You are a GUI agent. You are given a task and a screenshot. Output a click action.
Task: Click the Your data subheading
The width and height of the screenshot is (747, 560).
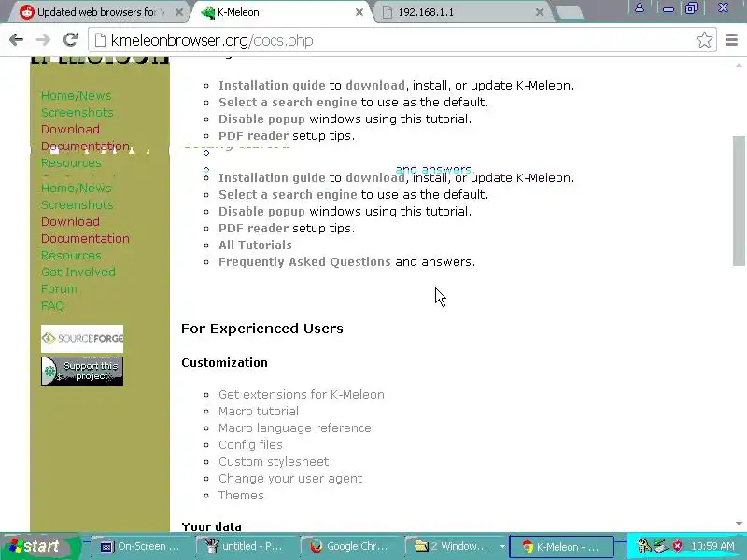pyautogui.click(x=211, y=526)
